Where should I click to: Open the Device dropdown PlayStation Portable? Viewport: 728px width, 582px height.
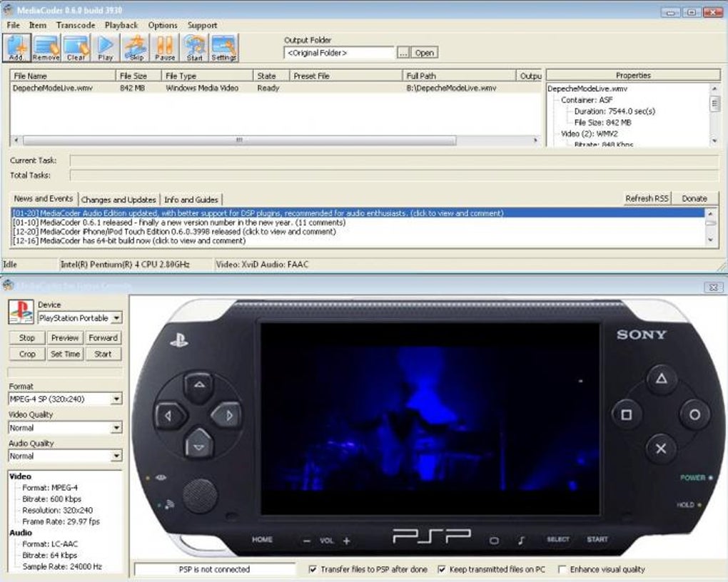click(x=80, y=318)
